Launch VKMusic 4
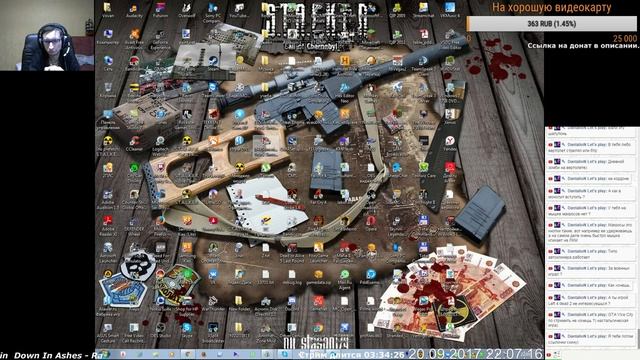The width and height of the screenshot is (640, 360). [449, 11]
